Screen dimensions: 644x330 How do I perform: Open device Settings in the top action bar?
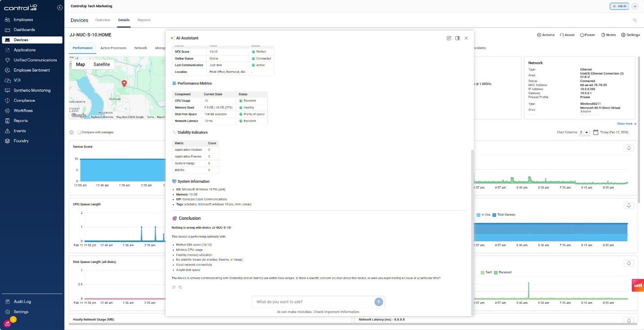tap(630, 35)
